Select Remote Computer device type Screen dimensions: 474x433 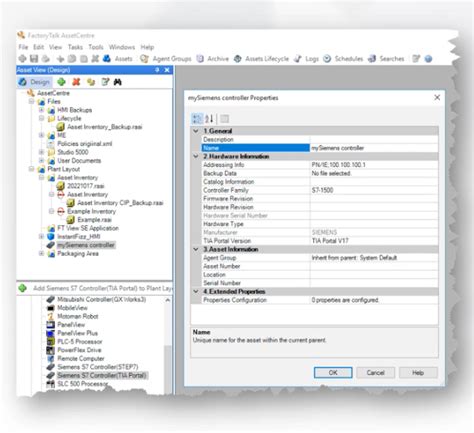[x=81, y=358]
